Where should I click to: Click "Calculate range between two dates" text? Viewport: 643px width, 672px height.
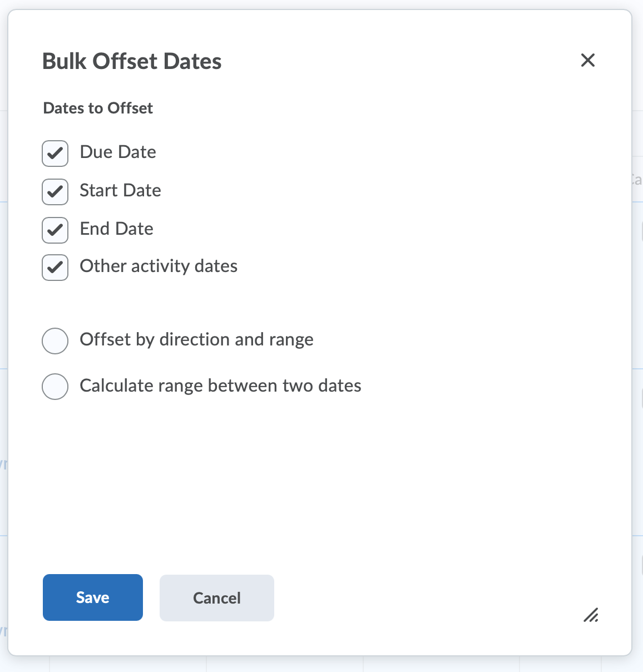tap(220, 386)
